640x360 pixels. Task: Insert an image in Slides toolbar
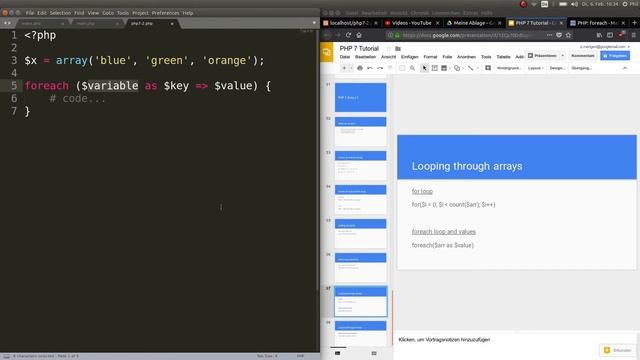tap(444, 68)
